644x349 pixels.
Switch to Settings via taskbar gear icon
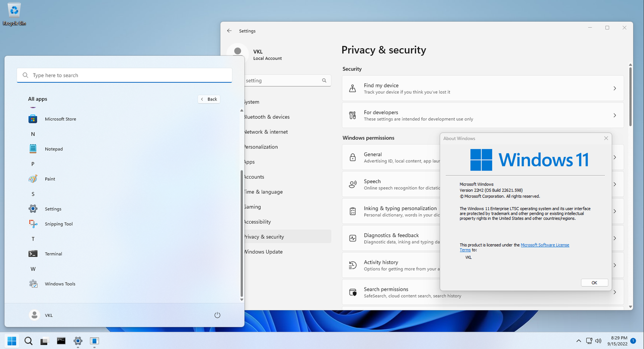point(77,341)
